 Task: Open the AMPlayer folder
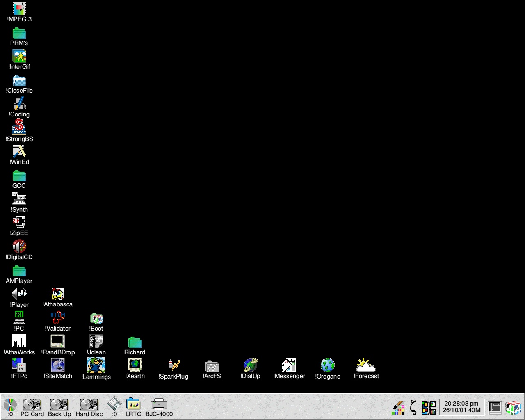(x=19, y=274)
